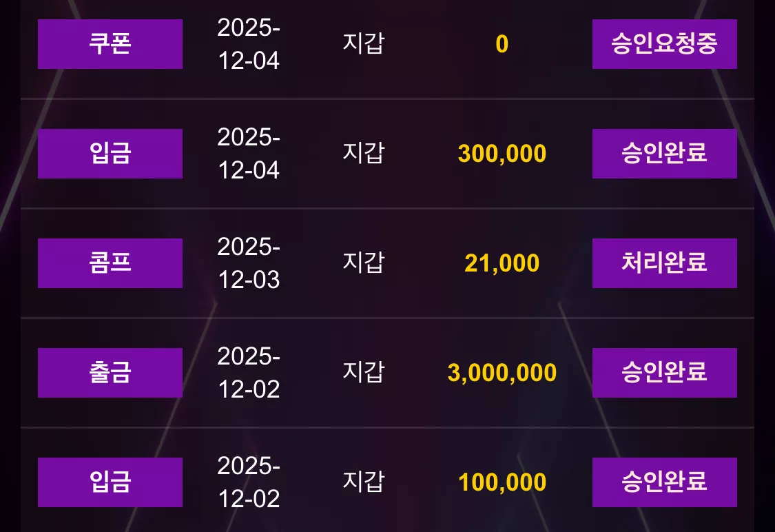Click the 입금 label for 100,000
The height and width of the screenshot is (532, 775).
pyautogui.click(x=110, y=482)
